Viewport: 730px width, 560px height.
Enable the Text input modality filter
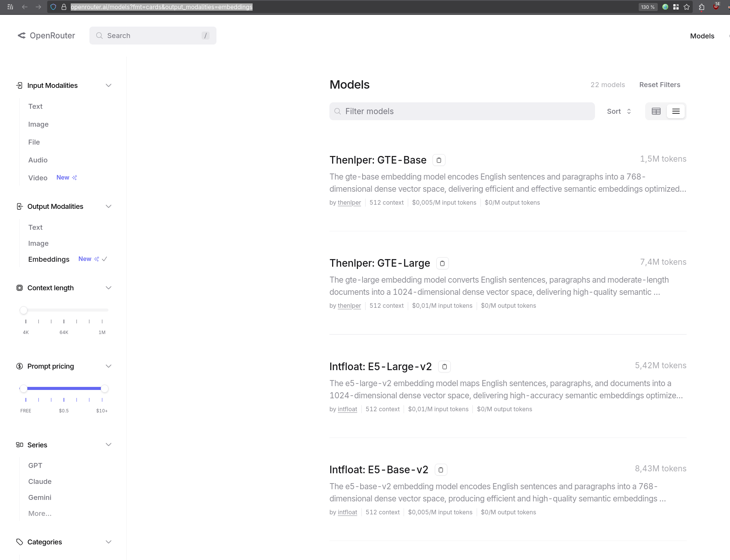coord(35,107)
